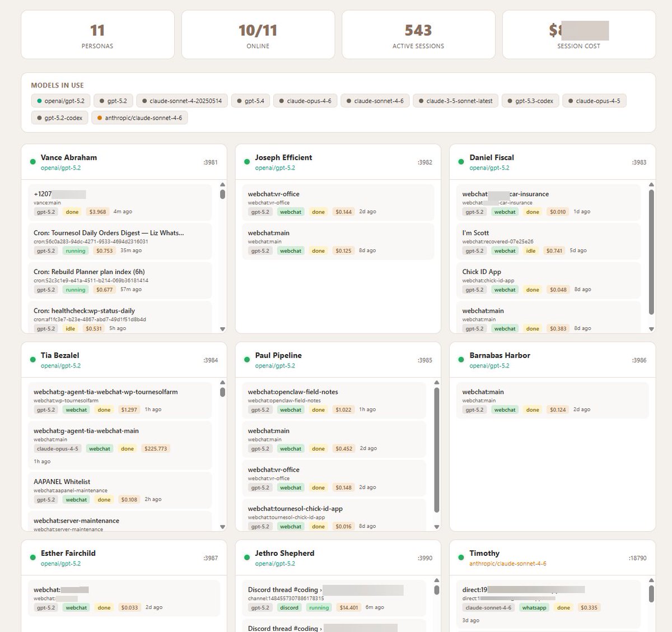672x632 pixels.
Task: Click the Session Cost summary card
Action: tap(579, 35)
